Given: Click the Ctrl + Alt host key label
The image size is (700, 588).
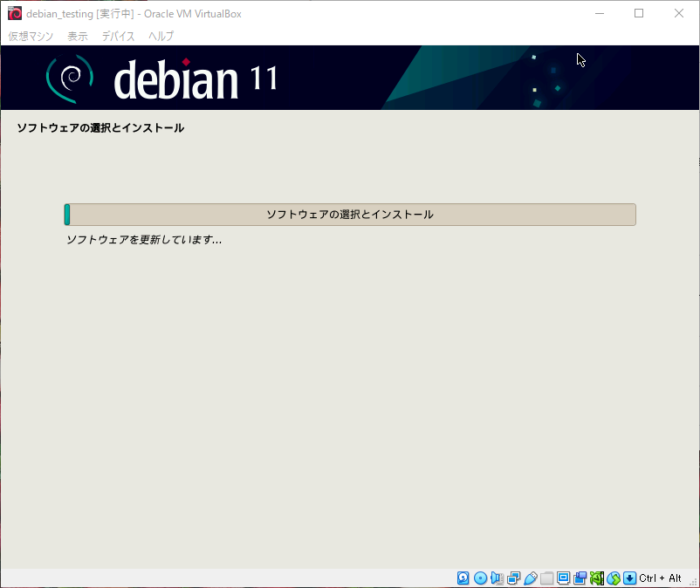Looking at the screenshot, I should tap(660, 578).
